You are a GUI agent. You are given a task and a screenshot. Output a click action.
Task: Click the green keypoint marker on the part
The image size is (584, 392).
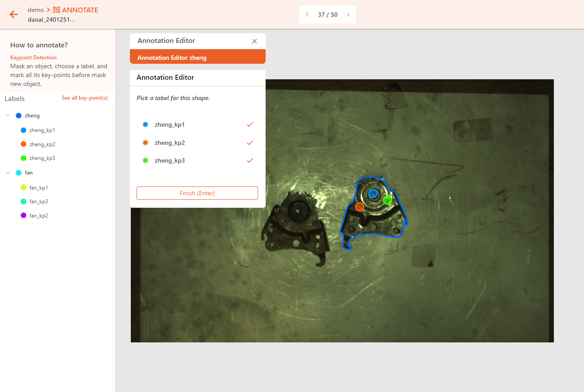[388, 200]
